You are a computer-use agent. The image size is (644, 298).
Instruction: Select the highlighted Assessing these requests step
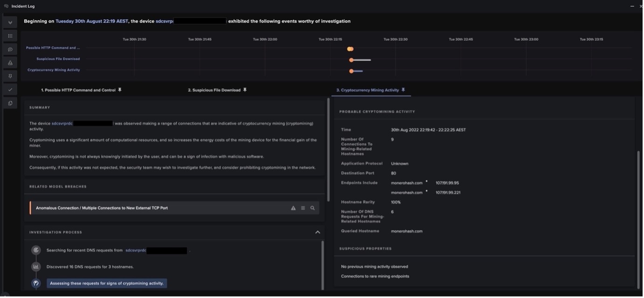(x=107, y=283)
